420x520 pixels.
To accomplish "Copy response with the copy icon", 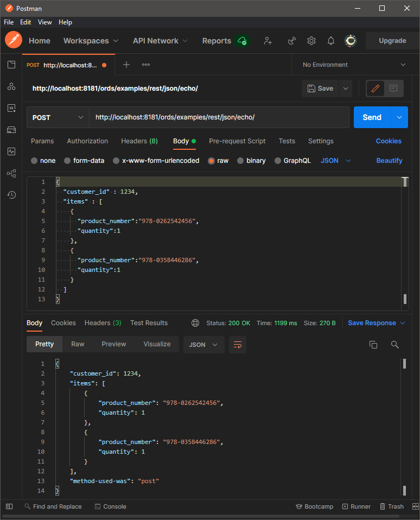I will [x=373, y=345].
